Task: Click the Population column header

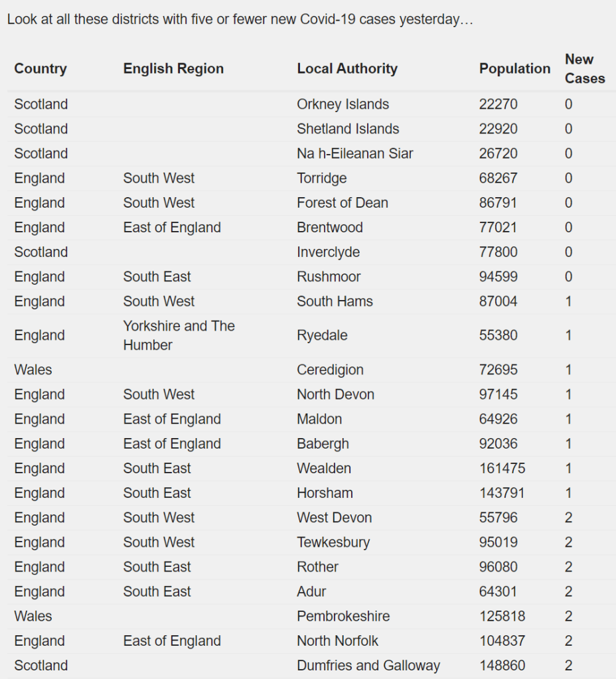Action: [x=514, y=68]
